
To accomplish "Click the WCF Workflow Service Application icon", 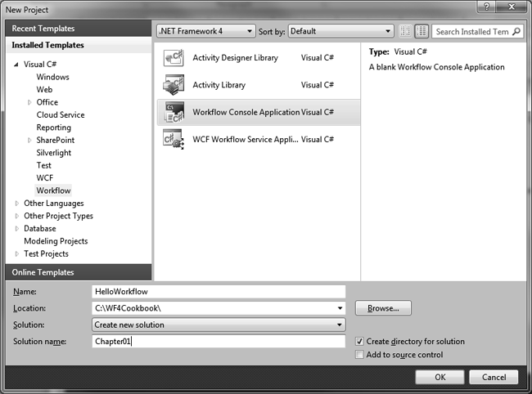I will pyautogui.click(x=174, y=139).
